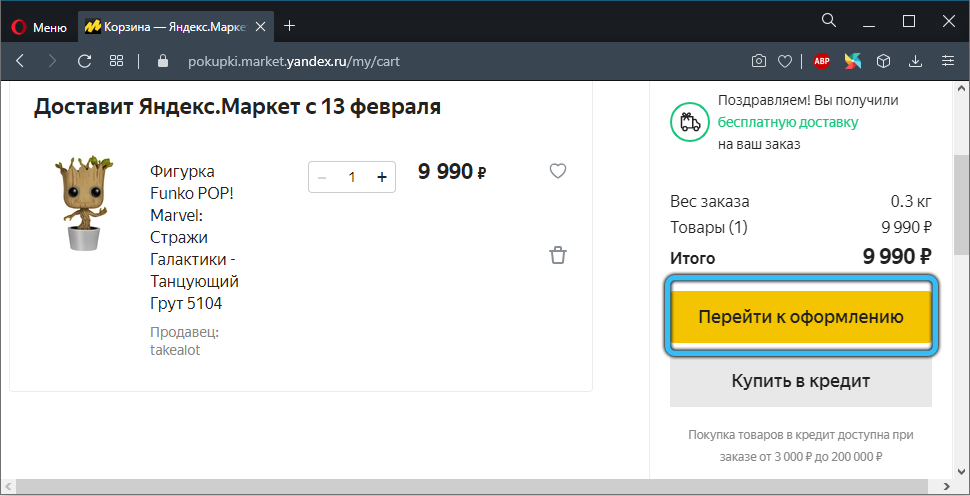View site security lock information
The width and height of the screenshot is (970, 496).
(x=163, y=61)
